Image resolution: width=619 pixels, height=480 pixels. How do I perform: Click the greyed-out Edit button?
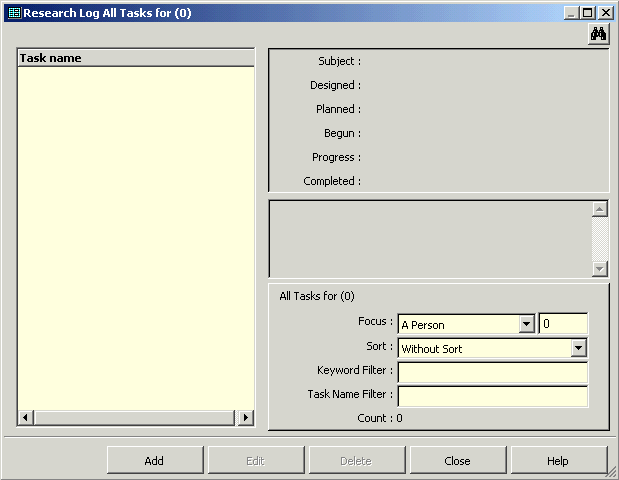[x=256, y=461]
